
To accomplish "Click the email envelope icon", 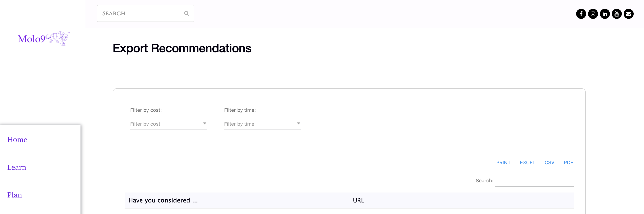I will pos(628,14).
